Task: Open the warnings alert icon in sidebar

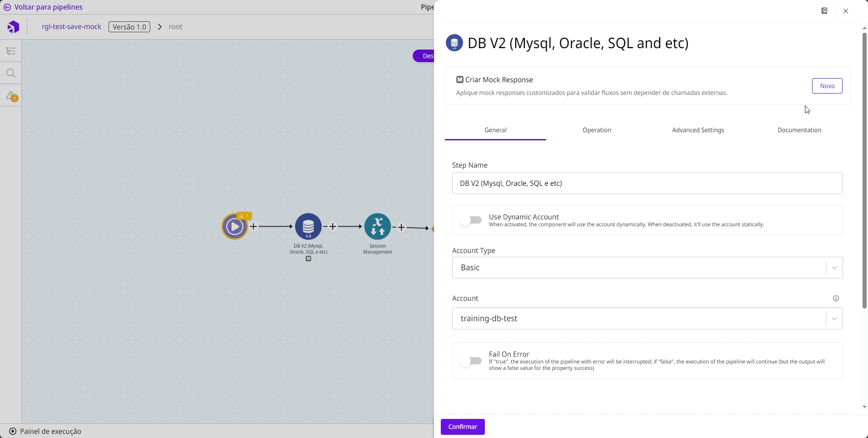Action: [11, 96]
